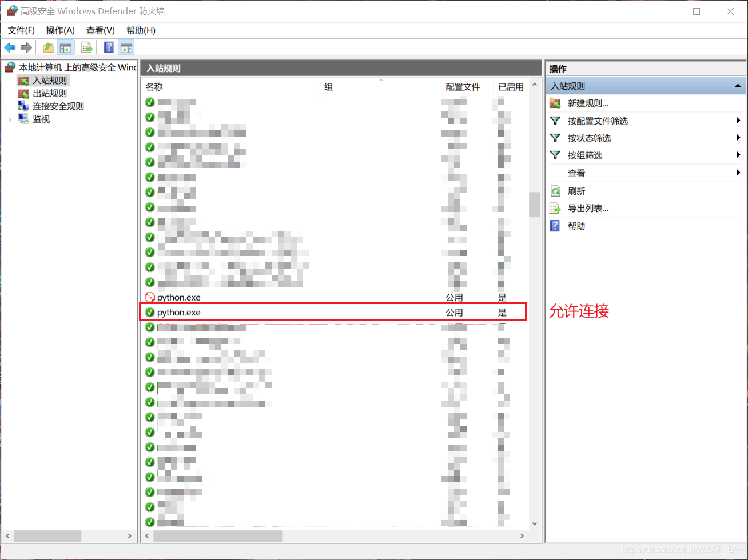Open the 操作(A) menu
Viewport: 748px width, 560px height.
61,30
